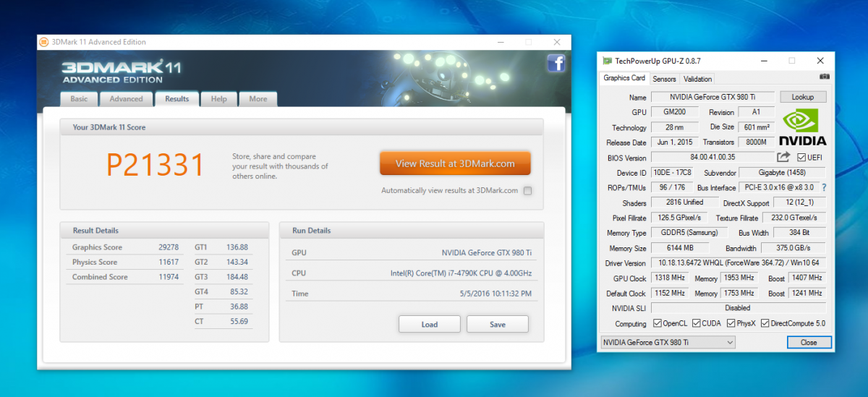Image resolution: width=868 pixels, height=397 pixels.
Task: Click the Save button in Run Details
Action: [x=498, y=324]
